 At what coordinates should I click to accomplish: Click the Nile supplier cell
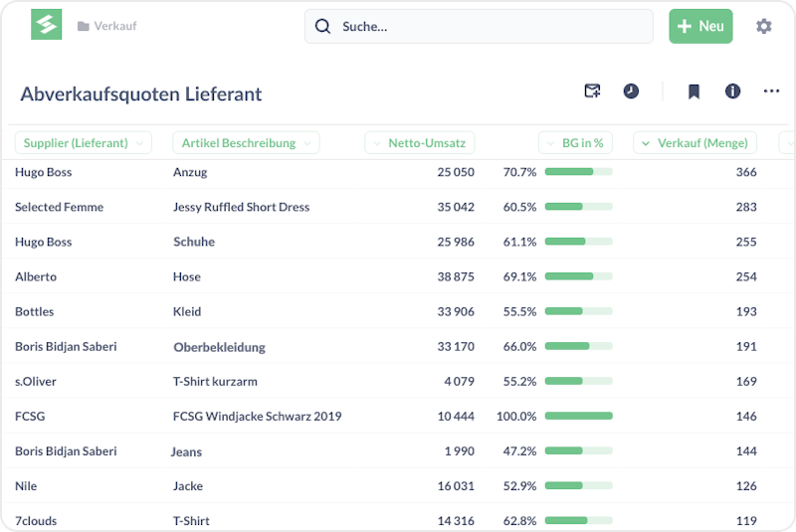[x=26, y=486]
